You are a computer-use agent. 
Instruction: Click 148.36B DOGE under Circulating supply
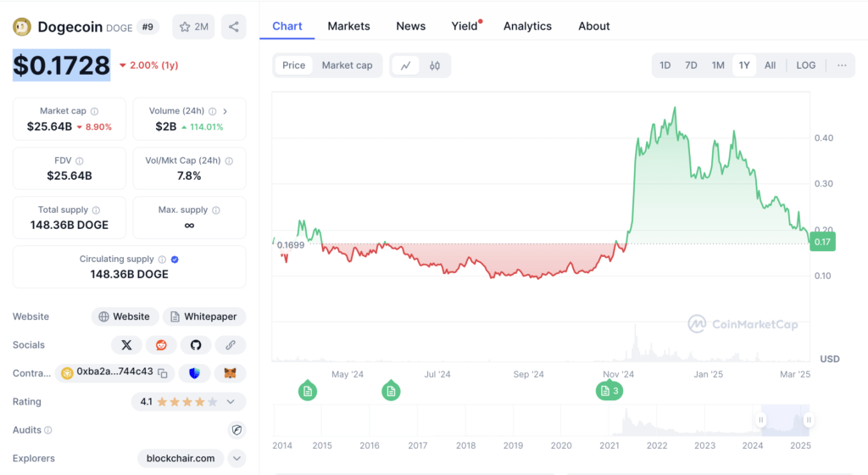pyautogui.click(x=129, y=274)
